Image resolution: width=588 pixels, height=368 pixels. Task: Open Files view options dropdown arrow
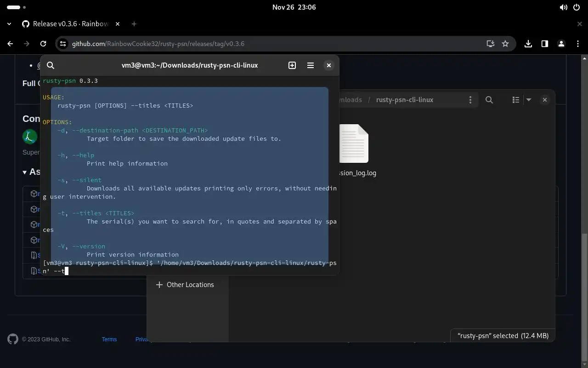click(529, 100)
